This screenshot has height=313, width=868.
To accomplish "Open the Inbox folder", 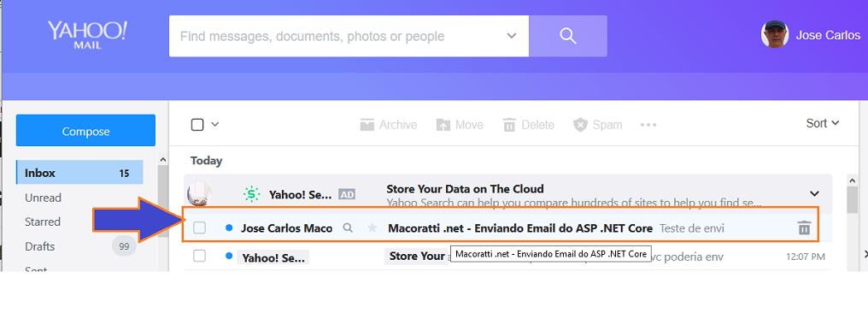I will pyautogui.click(x=79, y=173).
